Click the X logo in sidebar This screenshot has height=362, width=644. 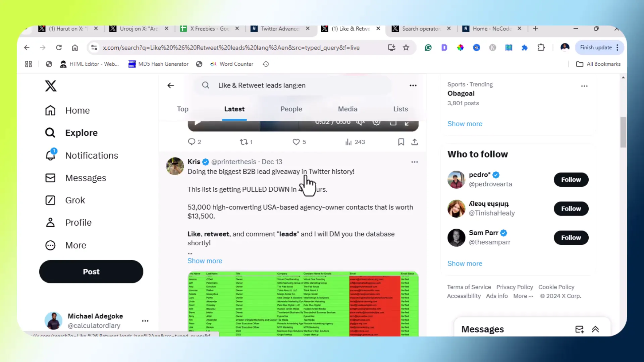coord(51,86)
